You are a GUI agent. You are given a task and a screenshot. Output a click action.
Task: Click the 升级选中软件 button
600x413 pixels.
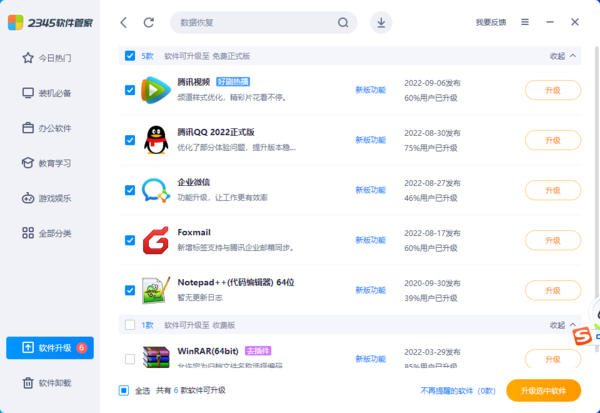click(x=543, y=391)
